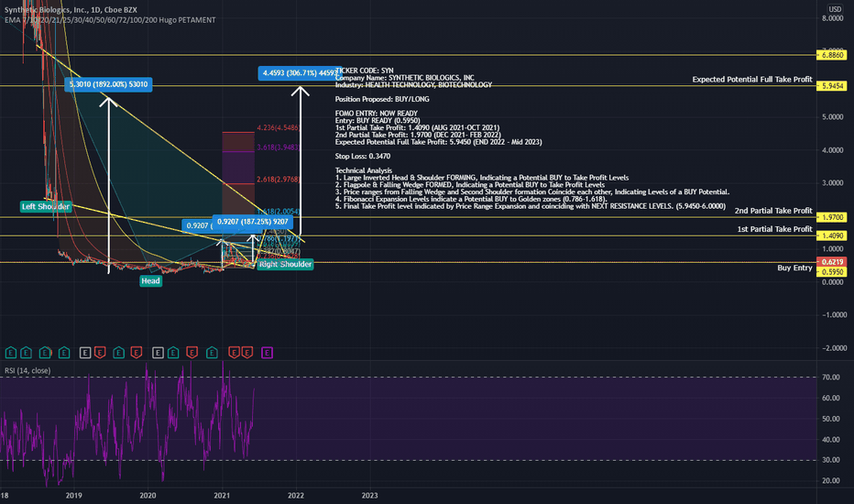Click the 'Buy Entry' line label
854x504 pixels.
[x=794, y=268]
